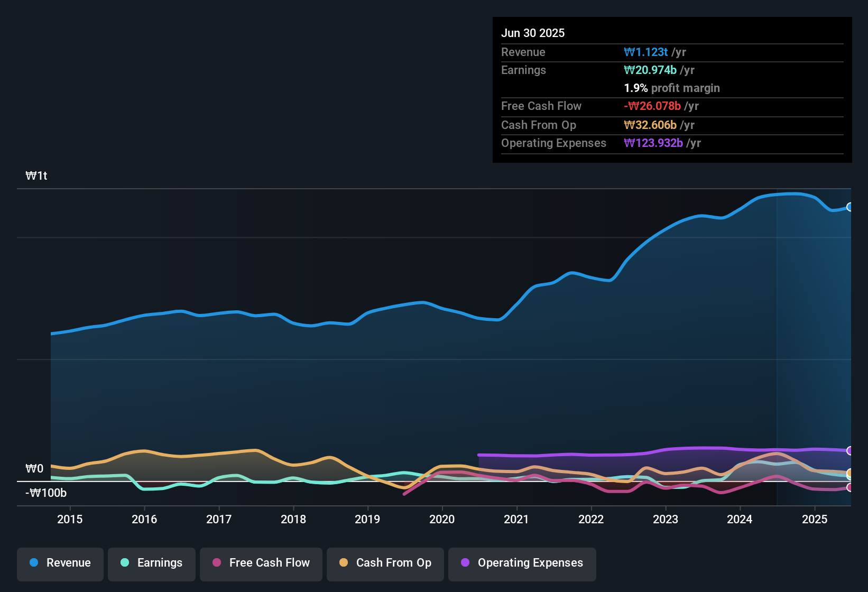Click the purple Operating Expenses legend dot
The width and height of the screenshot is (868, 592).
coord(465,563)
